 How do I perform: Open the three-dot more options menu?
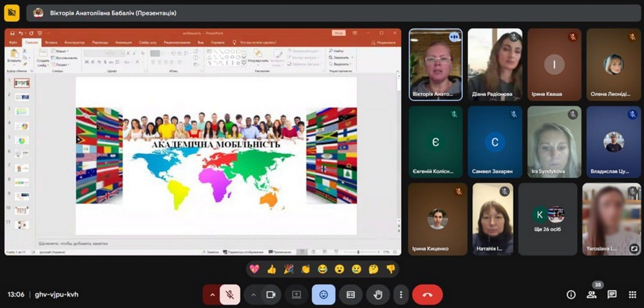point(401,294)
